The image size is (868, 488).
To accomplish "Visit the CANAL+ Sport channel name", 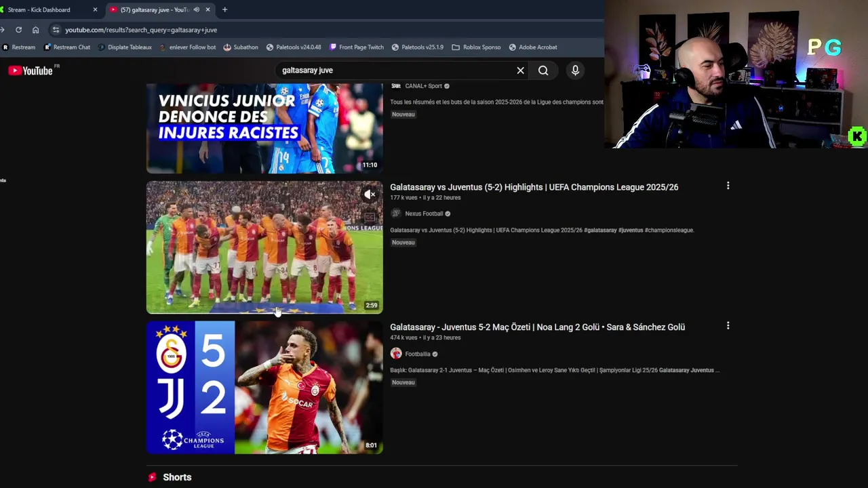I will click(x=423, y=86).
